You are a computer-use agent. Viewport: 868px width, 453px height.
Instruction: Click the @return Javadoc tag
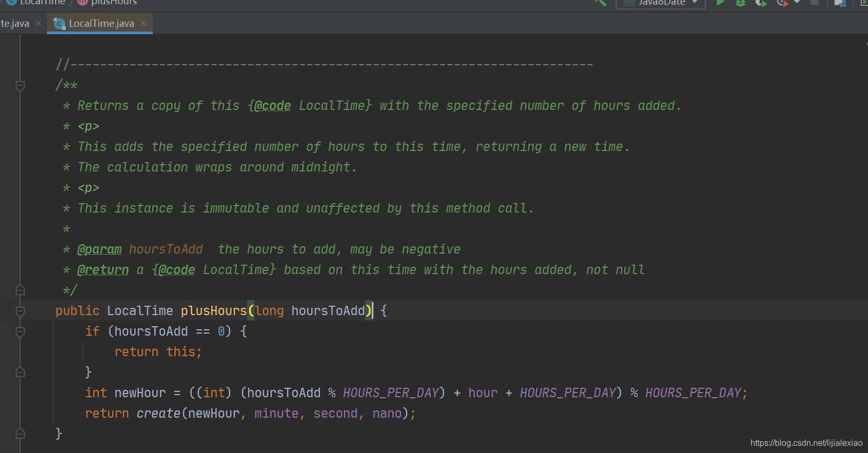click(103, 270)
